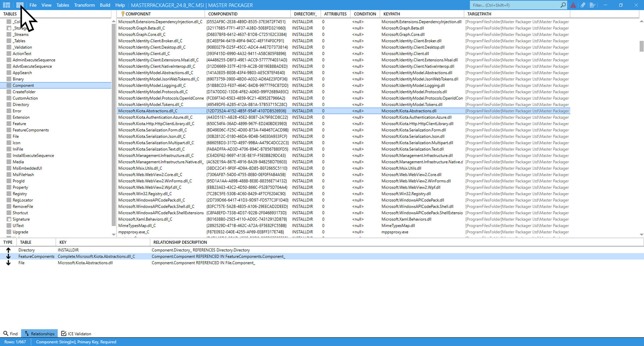Screen dimensions: 644x346
Task: Open the View menu
Action: click(x=47, y=5)
